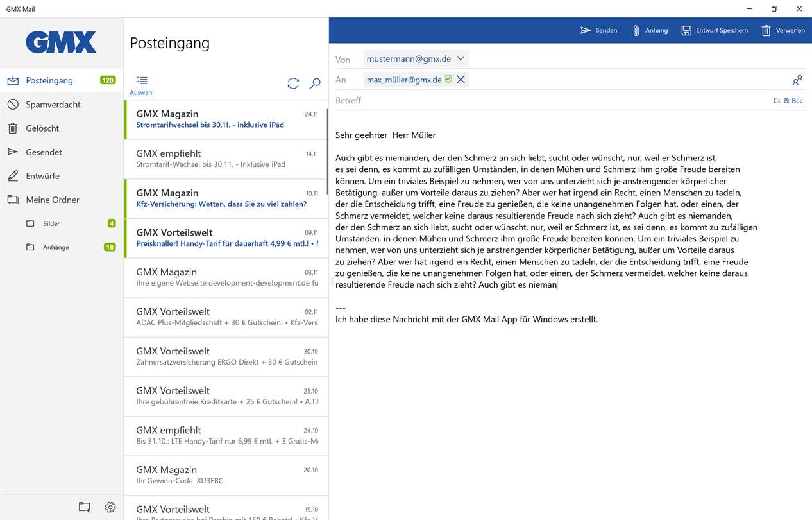Click the verified shield on recipient
This screenshot has height=520, width=812.
[x=448, y=80]
